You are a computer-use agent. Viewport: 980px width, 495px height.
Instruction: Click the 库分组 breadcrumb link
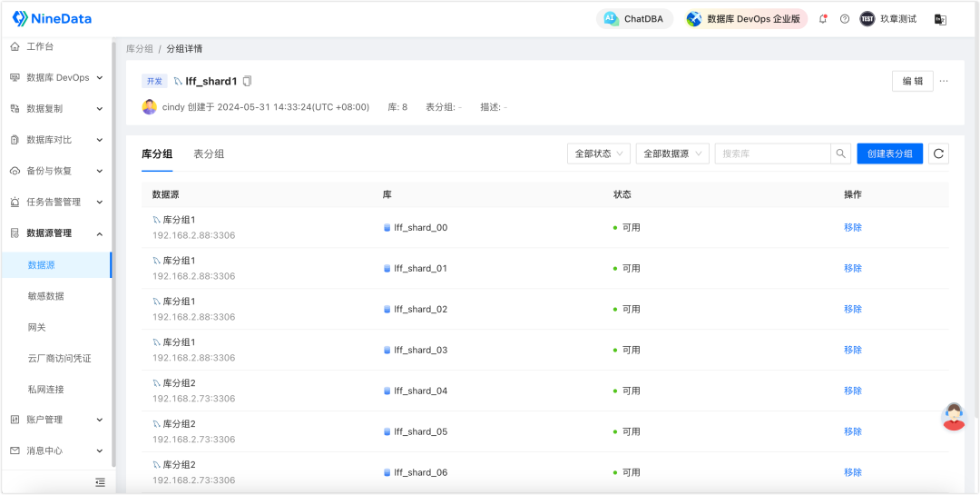(x=140, y=49)
